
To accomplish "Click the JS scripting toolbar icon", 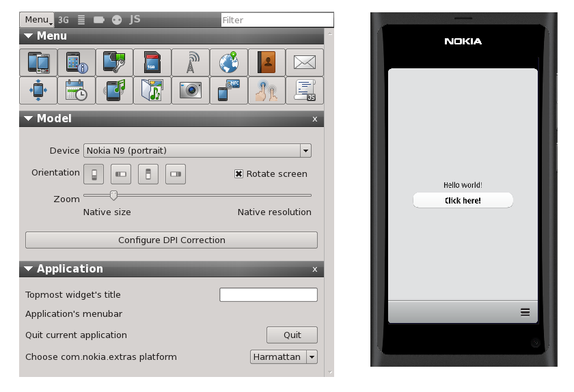I will click(135, 19).
